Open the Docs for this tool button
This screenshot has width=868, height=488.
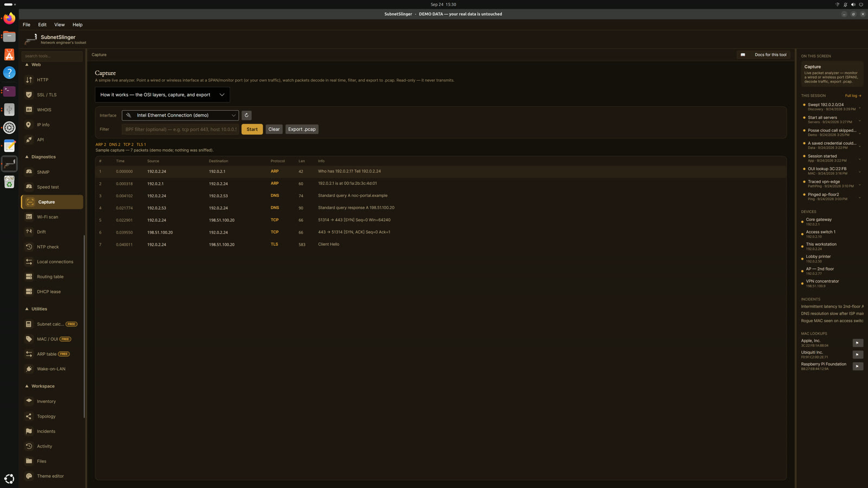tap(763, 55)
